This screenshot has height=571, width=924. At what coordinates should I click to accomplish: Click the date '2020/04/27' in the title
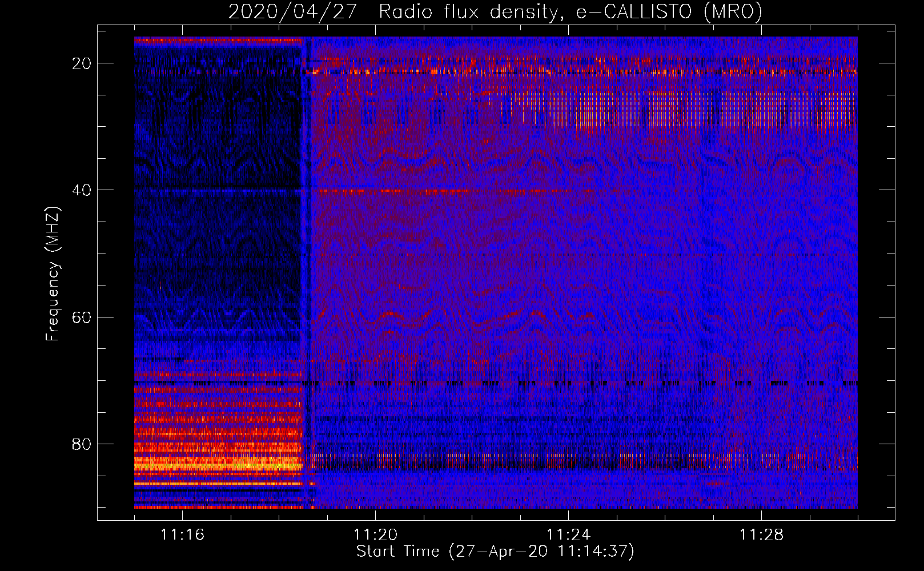pos(293,11)
